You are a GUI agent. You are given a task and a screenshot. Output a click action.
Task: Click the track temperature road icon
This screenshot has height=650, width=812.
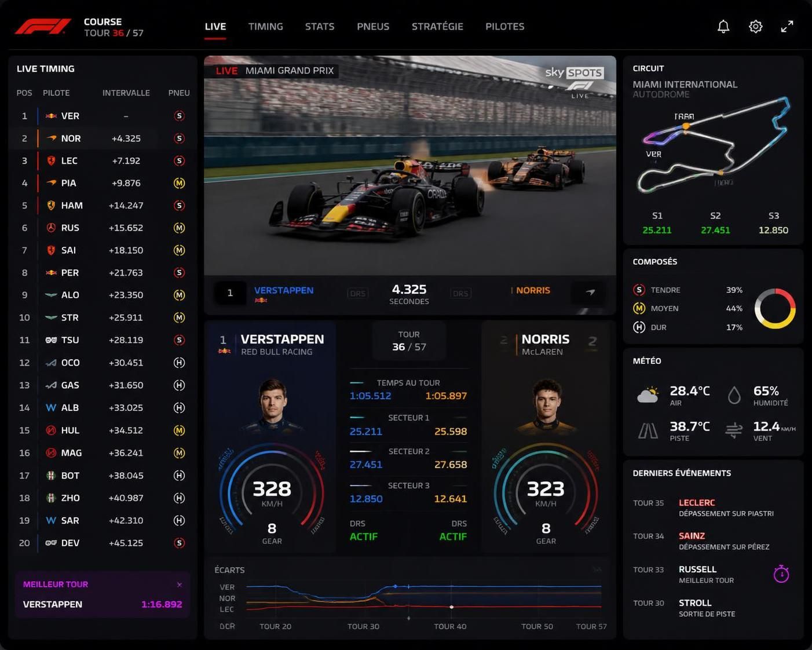pos(648,430)
